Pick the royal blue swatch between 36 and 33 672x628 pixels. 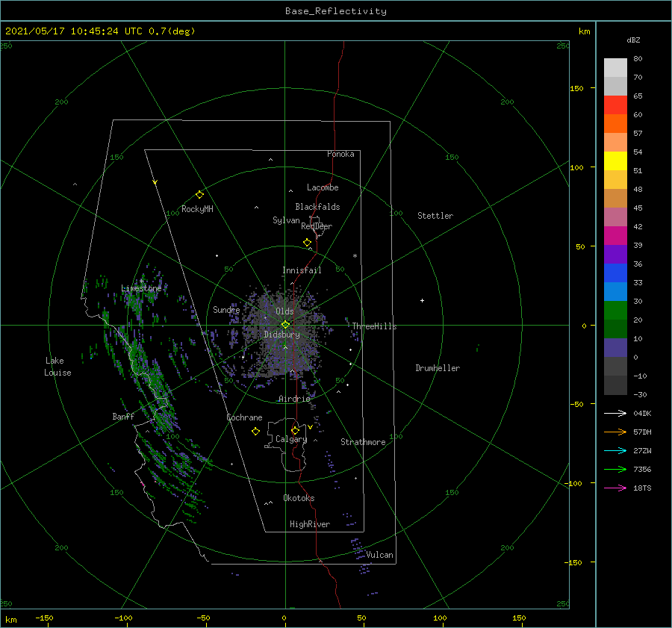(615, 273)
